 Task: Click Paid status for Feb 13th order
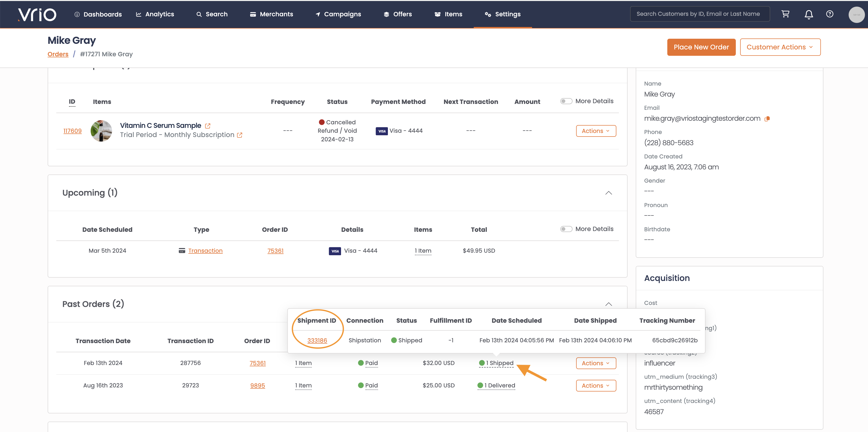[x=368, y=363]
